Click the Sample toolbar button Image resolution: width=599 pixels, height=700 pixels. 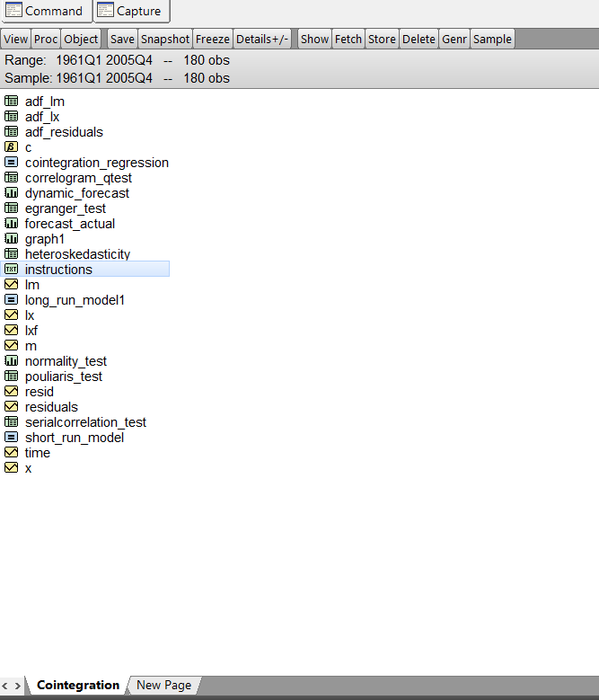[x=492, y=39]
